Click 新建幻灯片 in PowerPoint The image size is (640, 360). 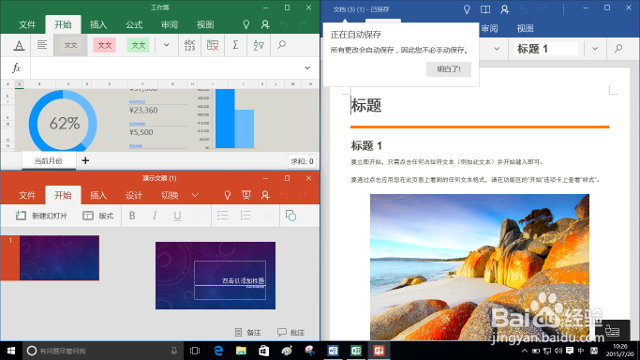click(41, 216)
